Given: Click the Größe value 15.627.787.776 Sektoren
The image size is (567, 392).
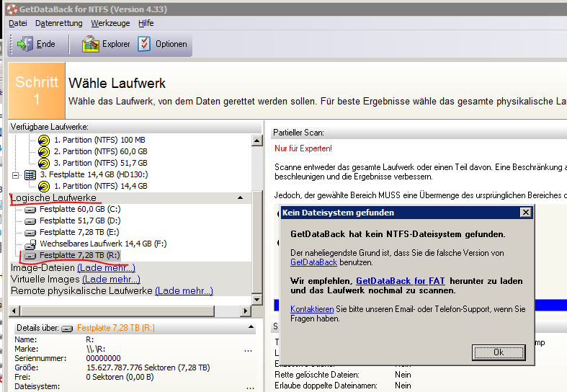Looking at the screenshot, I should [x=148, y=367].
